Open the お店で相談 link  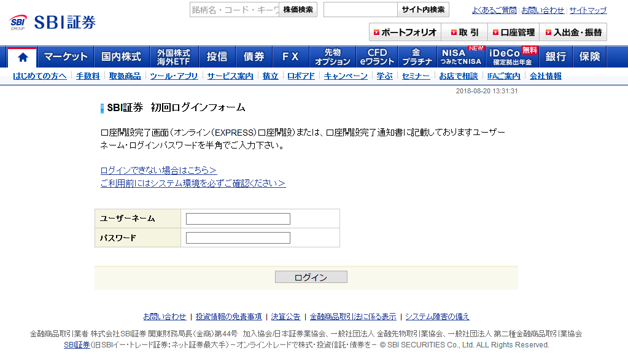(x=459, y=76)
